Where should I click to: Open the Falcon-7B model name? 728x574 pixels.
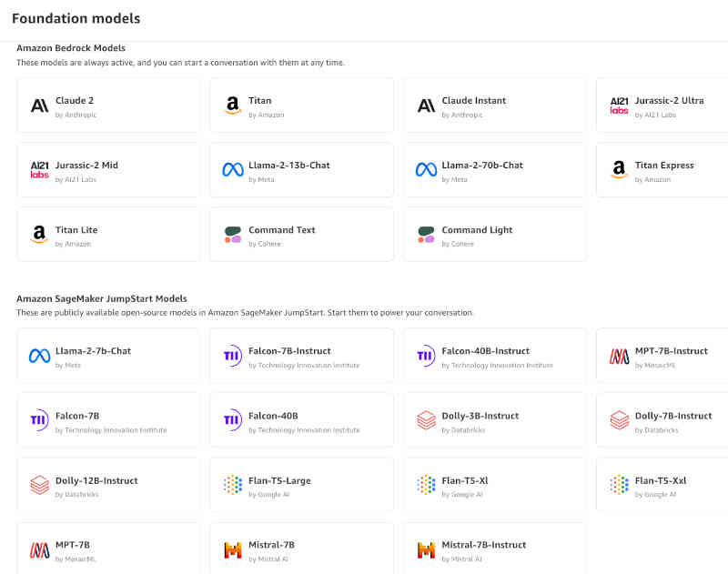click(x=77, y=416)
